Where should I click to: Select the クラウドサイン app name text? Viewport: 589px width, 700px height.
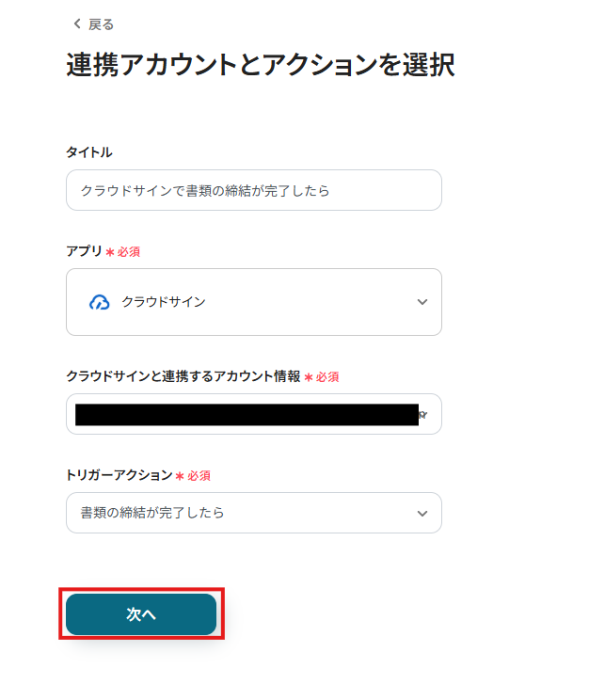(164, 302)
